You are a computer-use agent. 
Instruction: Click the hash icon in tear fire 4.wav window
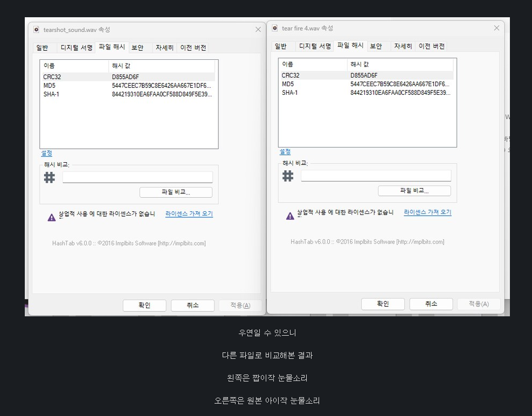(x=288, y=176)
